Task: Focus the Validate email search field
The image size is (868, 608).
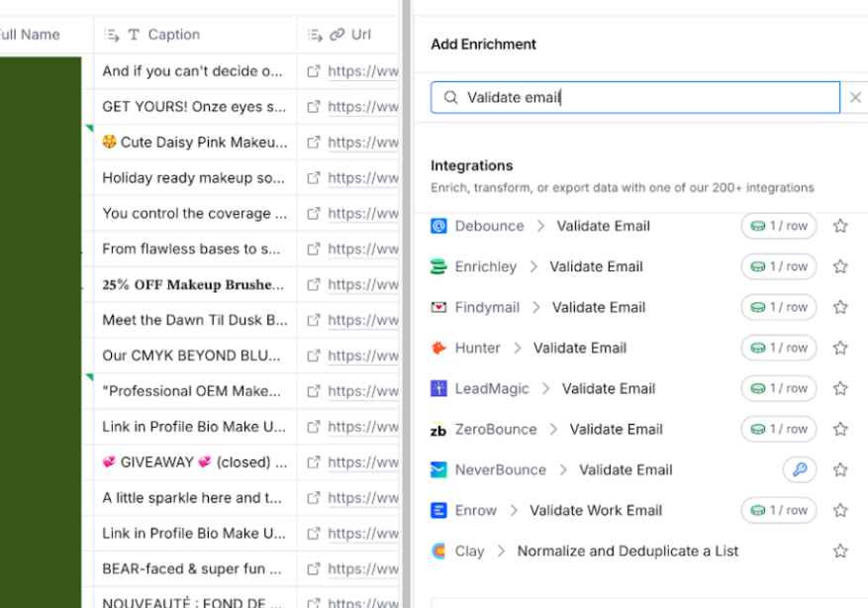Action: (635, 97)
